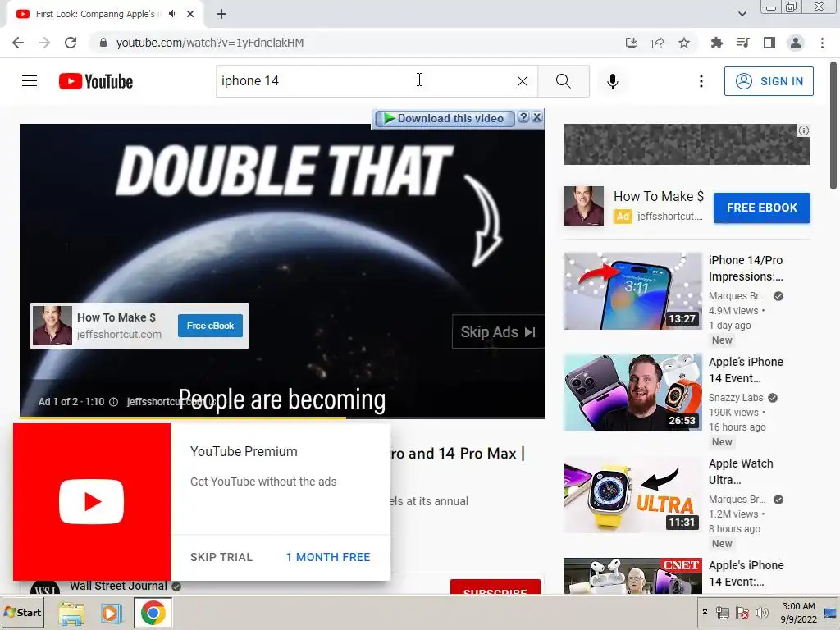Click browser forward arrow
Image resolution: width=840 pixels, height=630 pixels.
[x=44, y=43]
